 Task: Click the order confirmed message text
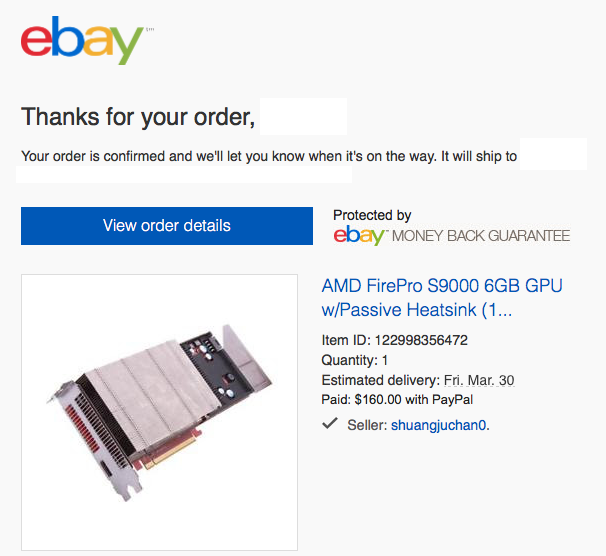(269, 156)
